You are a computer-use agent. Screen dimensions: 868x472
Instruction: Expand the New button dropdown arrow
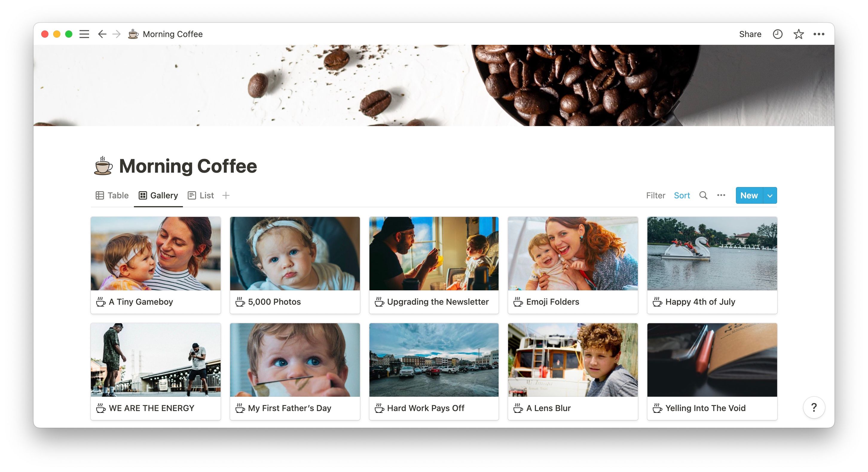(x=770, y=195)
